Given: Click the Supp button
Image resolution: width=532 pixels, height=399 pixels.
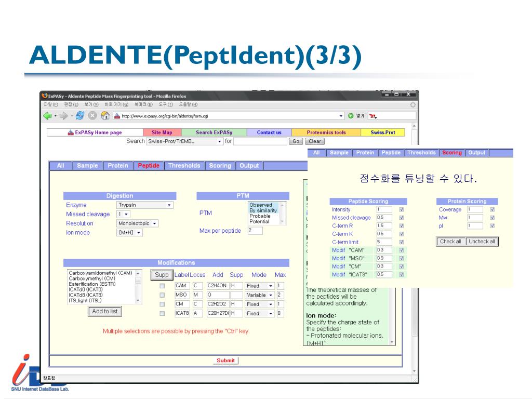Looking at the screenshot, I should [x=162, y=275].
